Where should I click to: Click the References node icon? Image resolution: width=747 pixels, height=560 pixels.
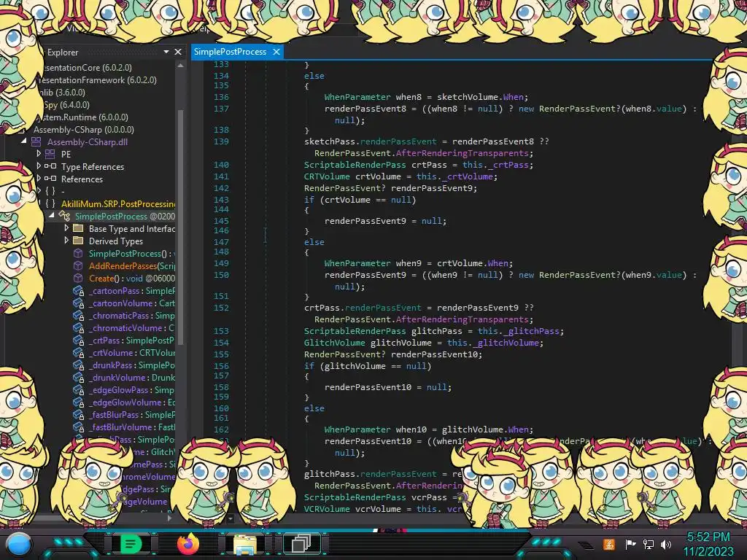[50, 179]
